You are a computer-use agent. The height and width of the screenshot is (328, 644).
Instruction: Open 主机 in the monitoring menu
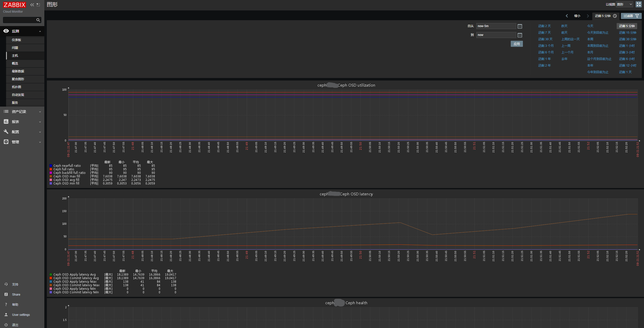25,56
